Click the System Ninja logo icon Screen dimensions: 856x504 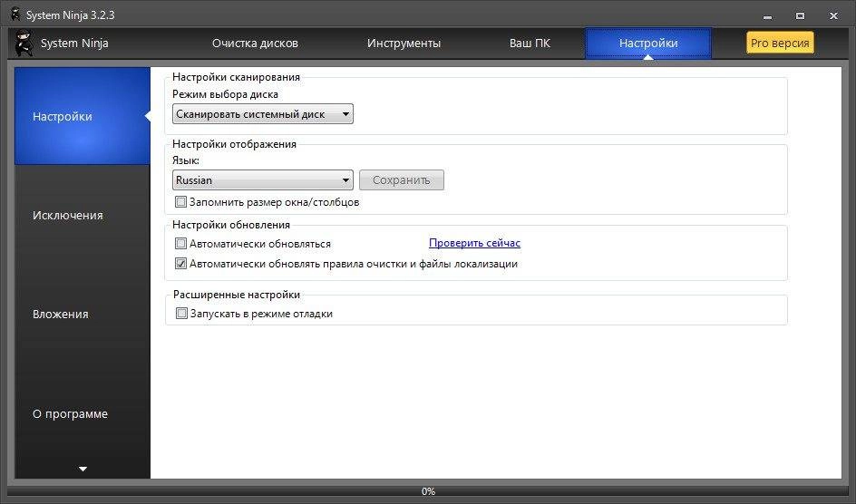click(x=24, y=44)
